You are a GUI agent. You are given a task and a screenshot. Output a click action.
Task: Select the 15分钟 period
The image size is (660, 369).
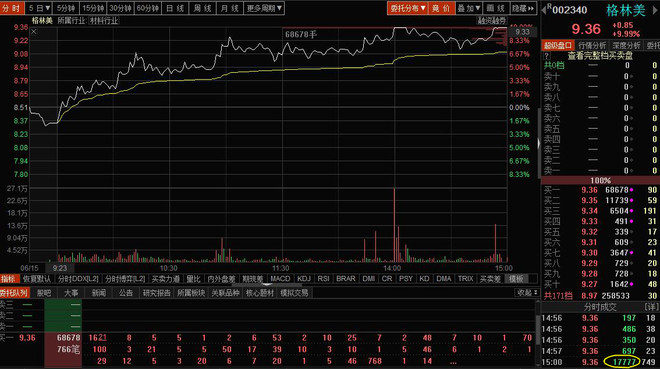click(x=93, y=8)
